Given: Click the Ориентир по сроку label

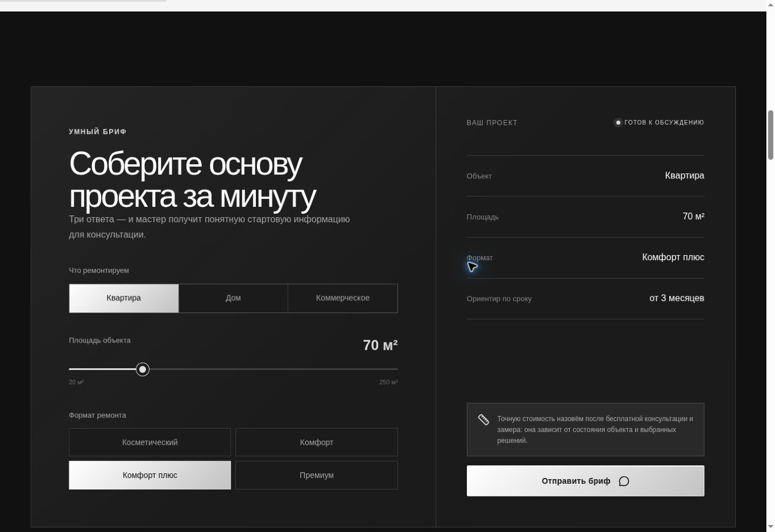Looking at the screenshot, I should click(499, 298).
